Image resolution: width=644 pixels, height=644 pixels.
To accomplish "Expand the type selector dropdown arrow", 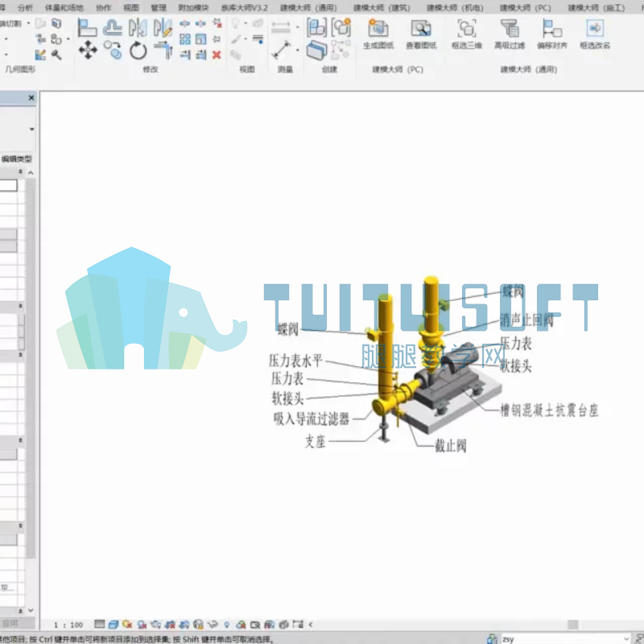I will point(31,129).
